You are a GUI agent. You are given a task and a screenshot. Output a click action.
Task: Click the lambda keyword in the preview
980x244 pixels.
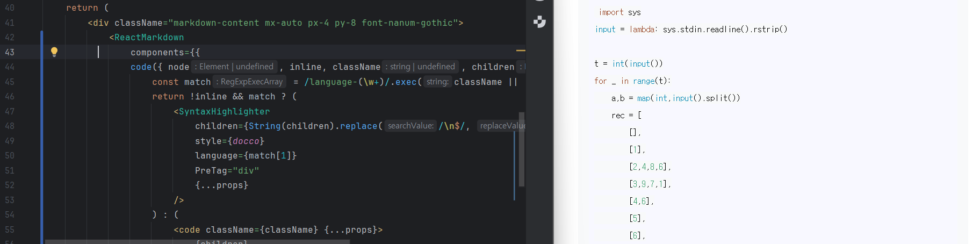(642, 29)
